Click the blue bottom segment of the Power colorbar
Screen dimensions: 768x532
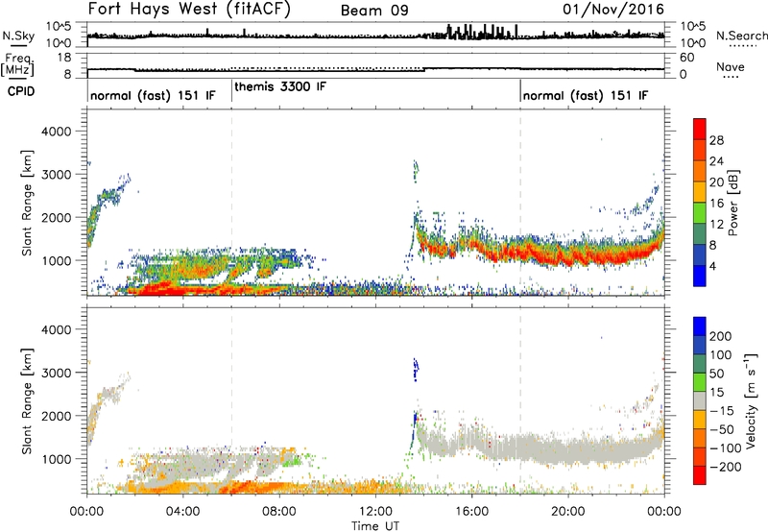(700, 276)
